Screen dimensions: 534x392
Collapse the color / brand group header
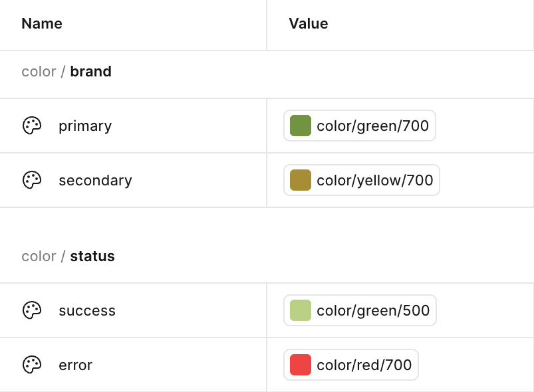click(x=66, y=71)
